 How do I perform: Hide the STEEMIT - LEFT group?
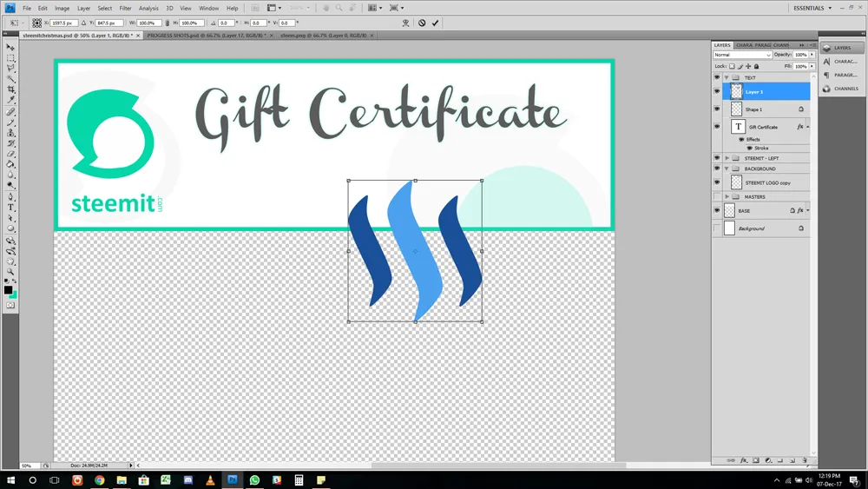point(717,158)
